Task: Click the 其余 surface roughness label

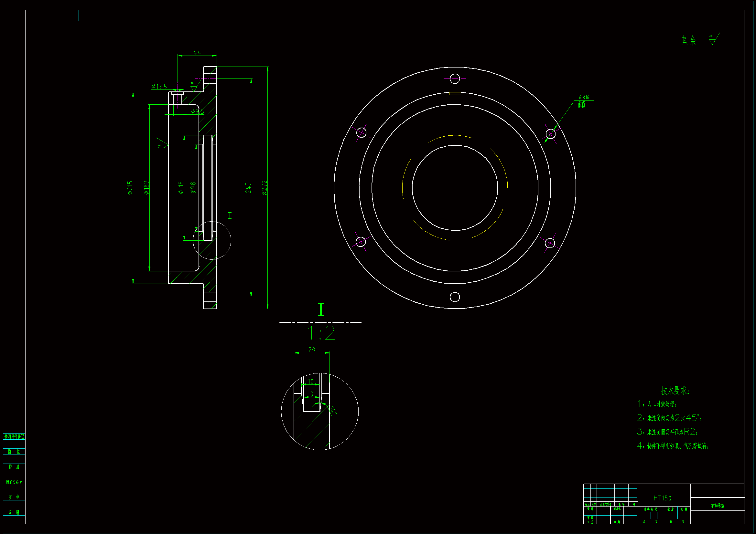Action: [689, 40]
